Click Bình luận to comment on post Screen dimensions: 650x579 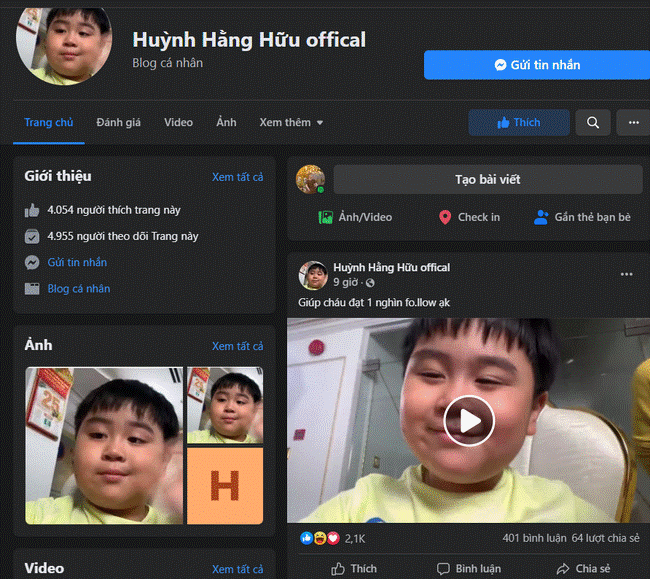click(469, 569)
